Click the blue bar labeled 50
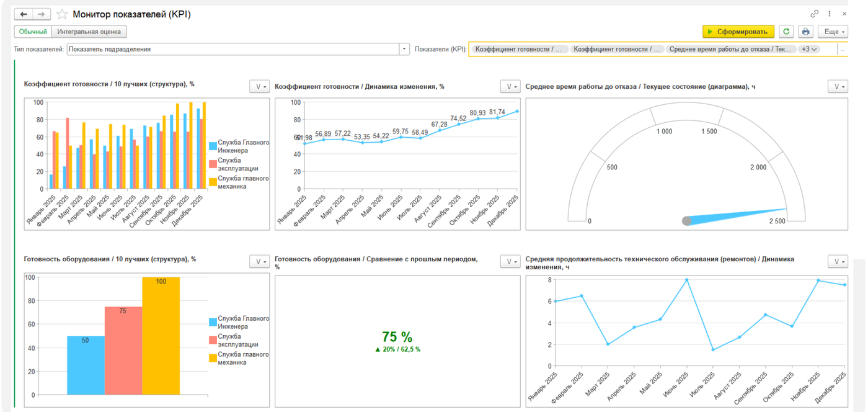This screenshot has height=412, width=868. (x=86, y=365)
